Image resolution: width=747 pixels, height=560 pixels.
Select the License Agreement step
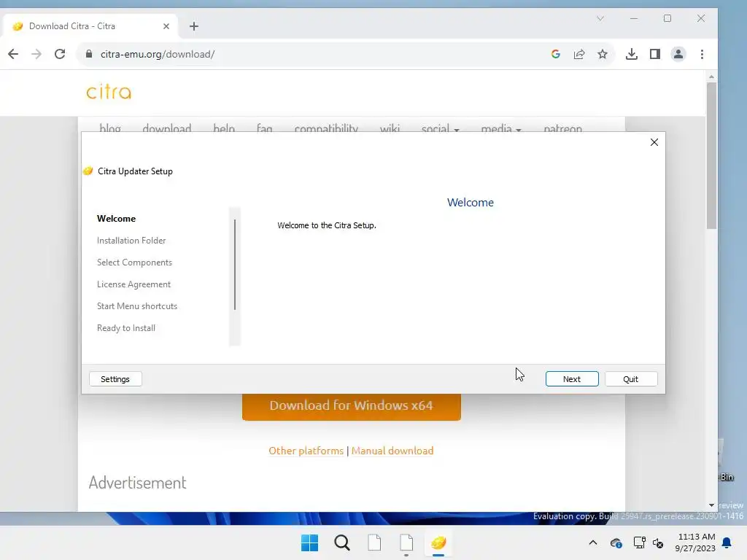[134, 284]
